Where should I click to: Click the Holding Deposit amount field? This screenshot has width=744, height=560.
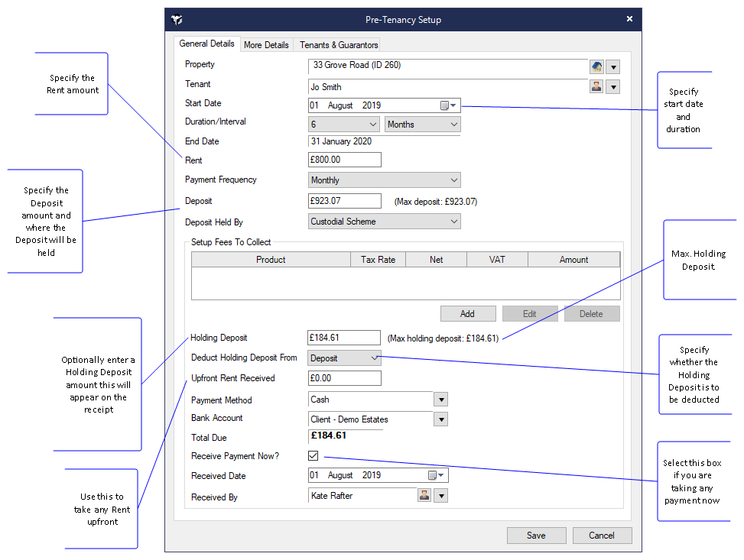click(344, 338)
